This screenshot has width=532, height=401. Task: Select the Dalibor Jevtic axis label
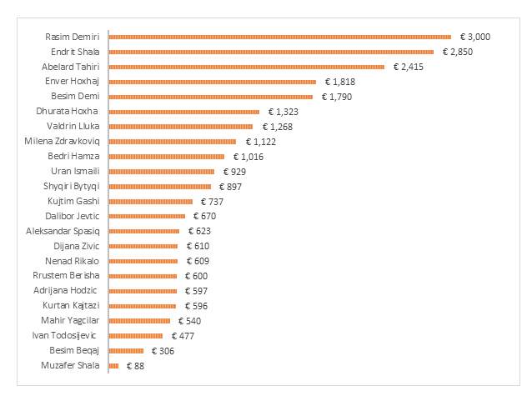[x=73, y=216]
